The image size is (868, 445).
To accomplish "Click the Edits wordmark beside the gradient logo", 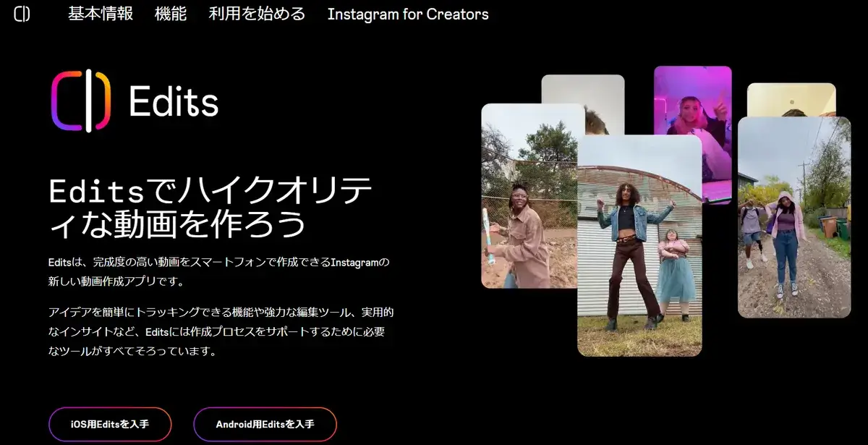I will point(174,102).
